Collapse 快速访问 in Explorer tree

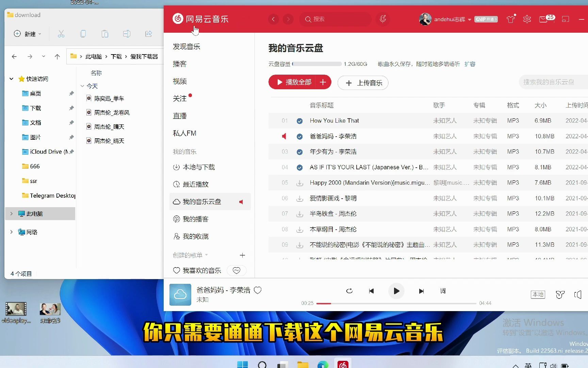pyautogui.click(x=11, y=79)
